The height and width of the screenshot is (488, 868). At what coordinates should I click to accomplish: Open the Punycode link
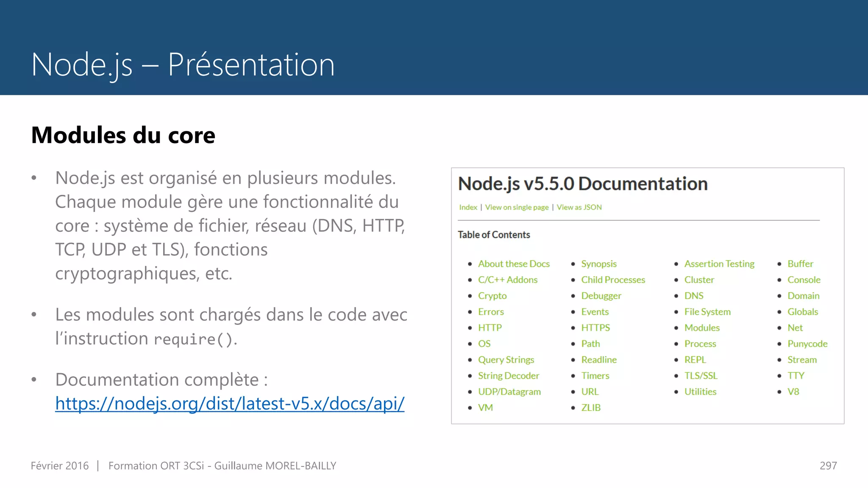pyautogui.click(x=807, y=344)
